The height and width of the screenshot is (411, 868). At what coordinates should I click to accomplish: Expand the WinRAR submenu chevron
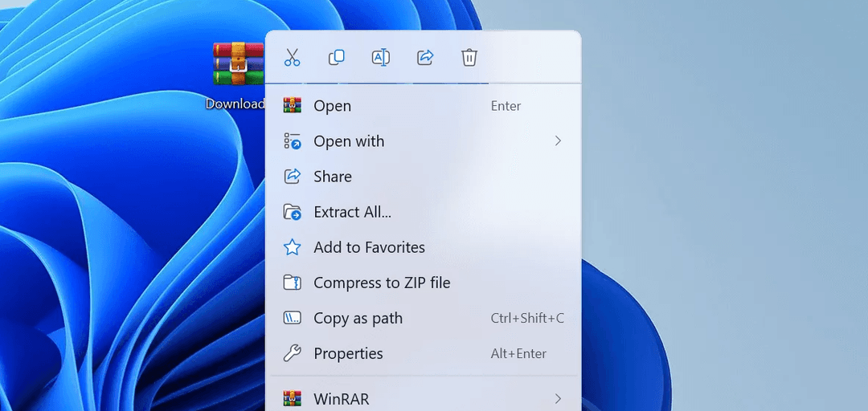click(x=558, y=398)
